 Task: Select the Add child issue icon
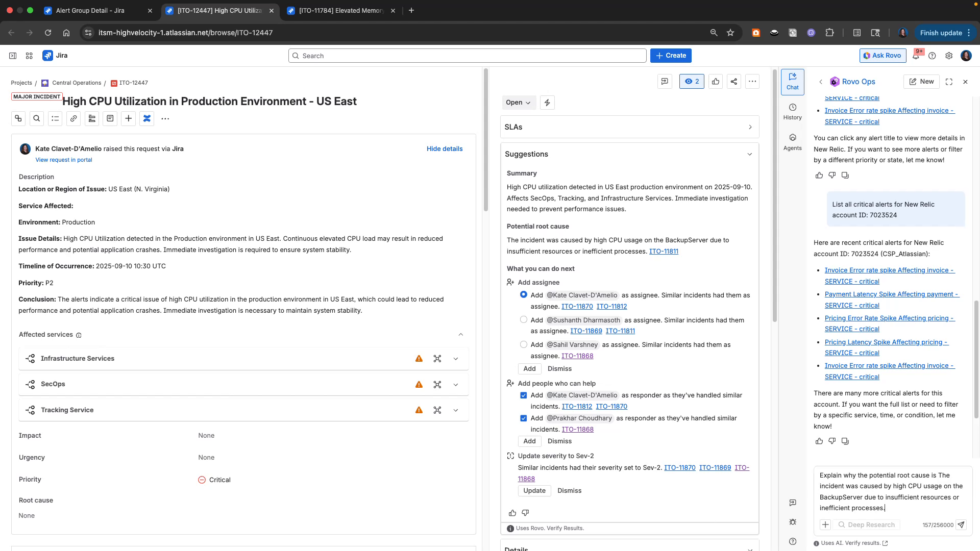18,118
